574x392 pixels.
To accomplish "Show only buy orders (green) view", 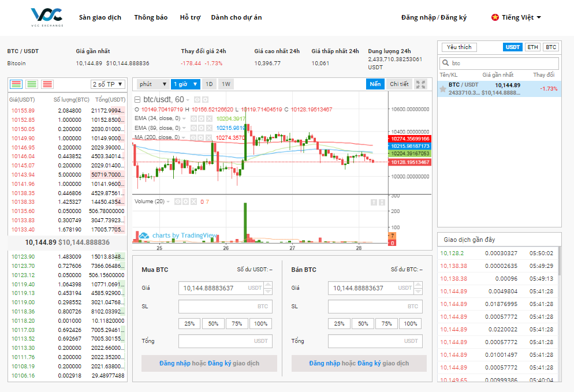I will 32,84.
